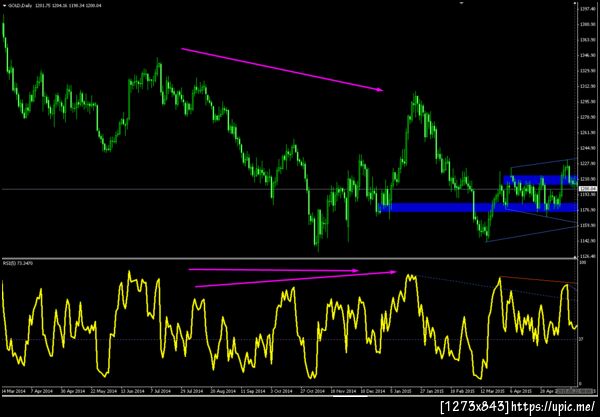
Task: Click the GOLD,Daily chart title label
Action: [19, 6]
